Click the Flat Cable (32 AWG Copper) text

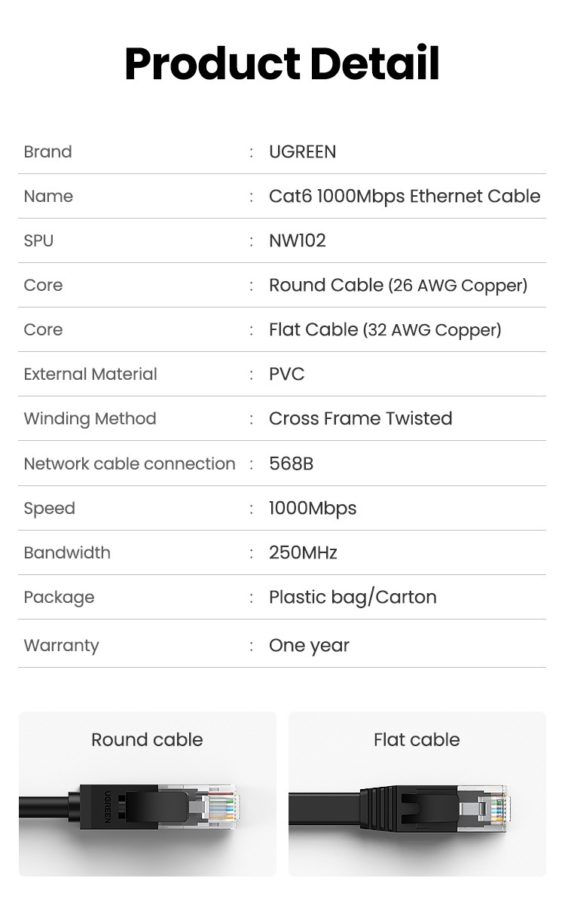384,329
